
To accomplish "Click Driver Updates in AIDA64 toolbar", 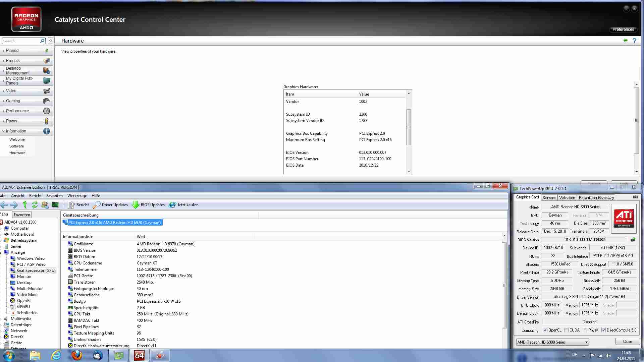I will pyautogui.click(x=110, y=205).
